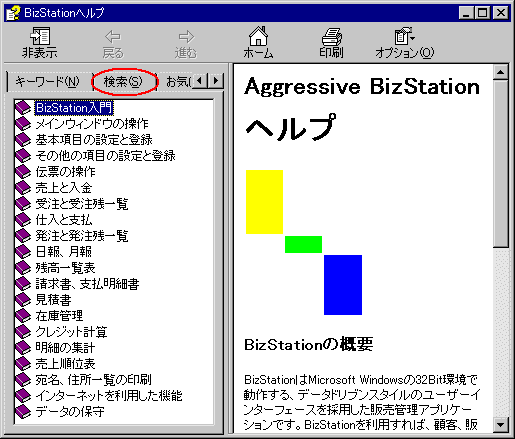Click the tab strip right scroll arrow
The width and height of the screenshot is (515, 439).
point(216,81)
